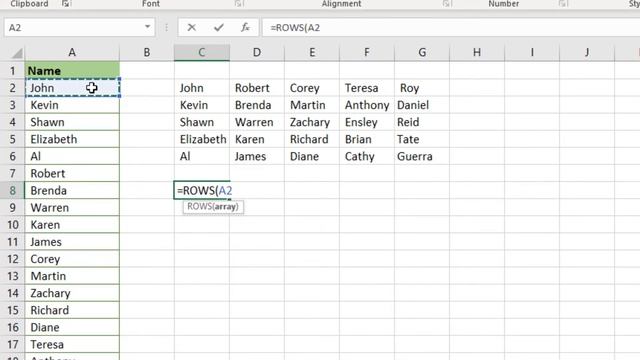Click the ROWS(array) function tooltip

point(213,207)
